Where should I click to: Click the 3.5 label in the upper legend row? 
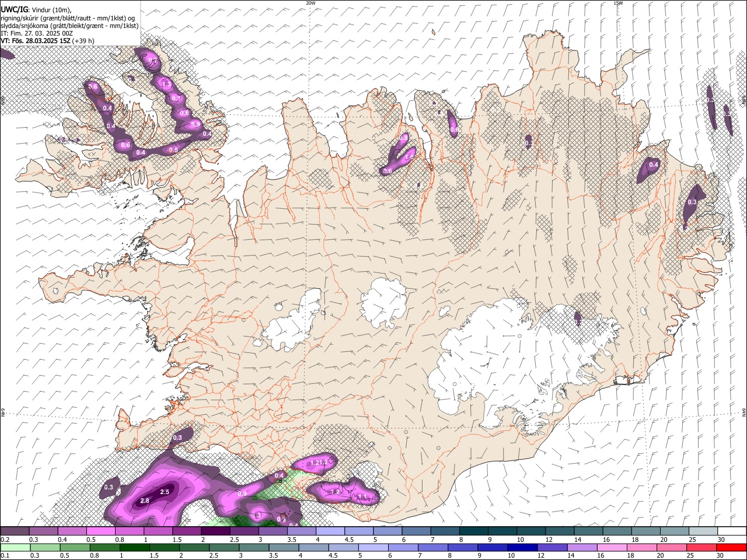(292, 540)
